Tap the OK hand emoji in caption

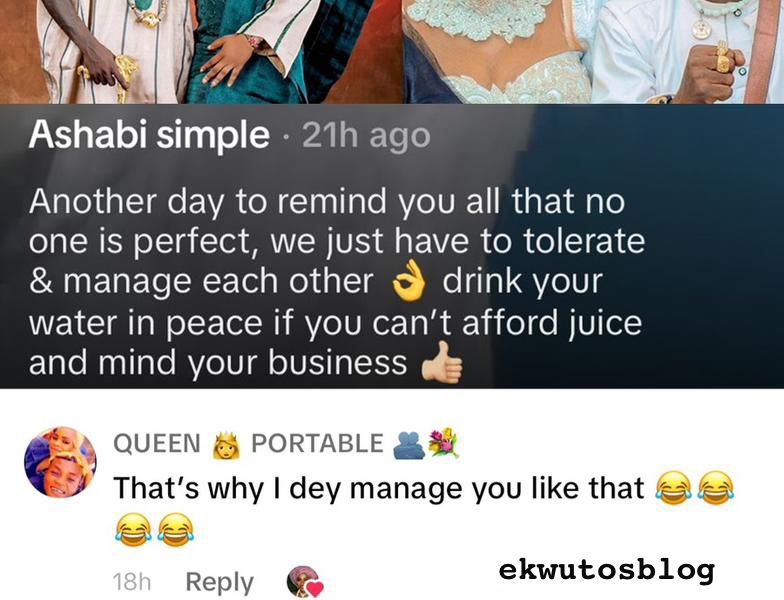click(x=408, y=282)
